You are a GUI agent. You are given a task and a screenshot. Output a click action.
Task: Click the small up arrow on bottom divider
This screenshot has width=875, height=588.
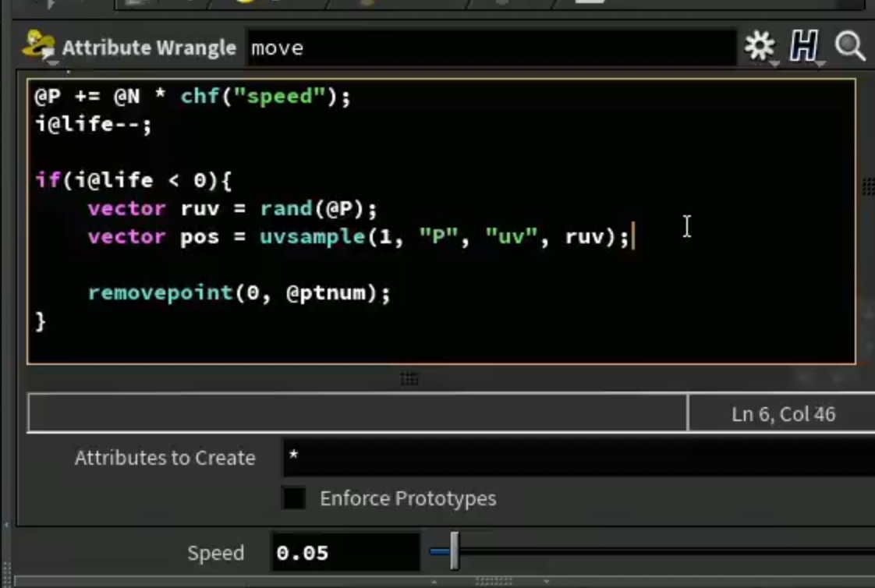434,581
